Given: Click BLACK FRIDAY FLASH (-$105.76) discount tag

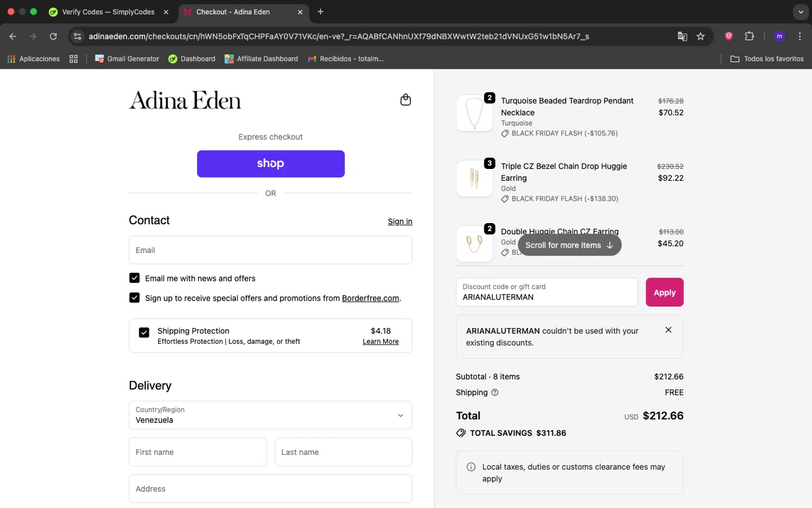Looking at the screenshot, I should (559, 133).
